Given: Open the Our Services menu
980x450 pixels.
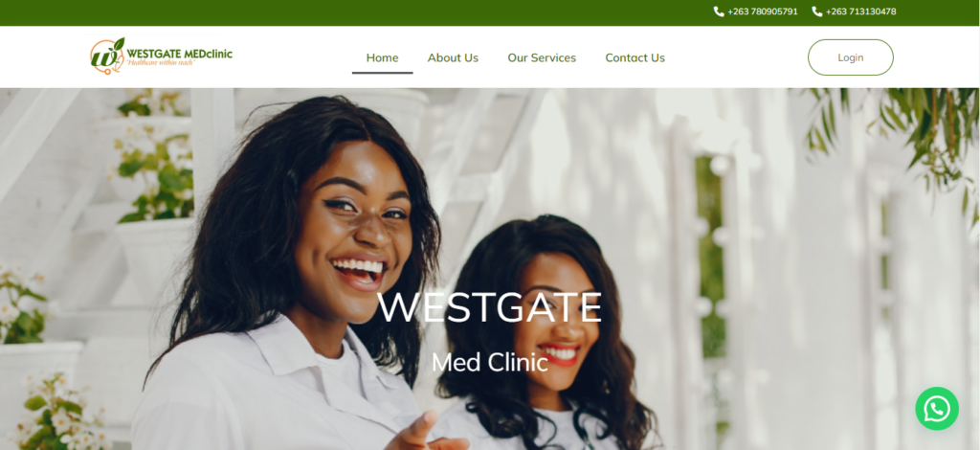Looking at the screenshot, I should [542, 57].
